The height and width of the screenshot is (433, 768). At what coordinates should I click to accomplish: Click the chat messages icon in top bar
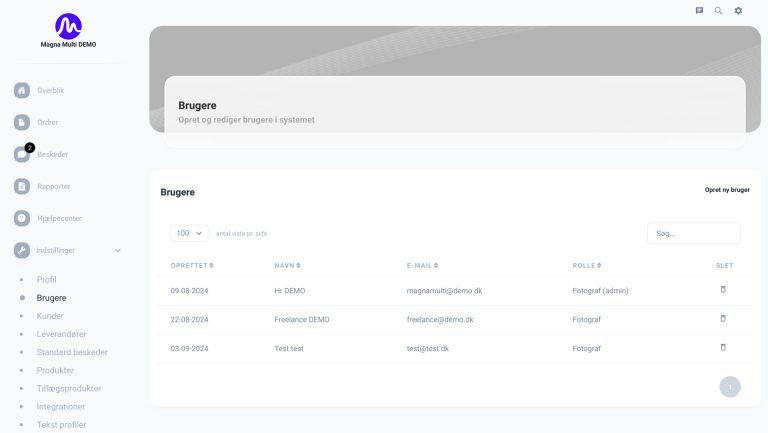coord(699,10)
